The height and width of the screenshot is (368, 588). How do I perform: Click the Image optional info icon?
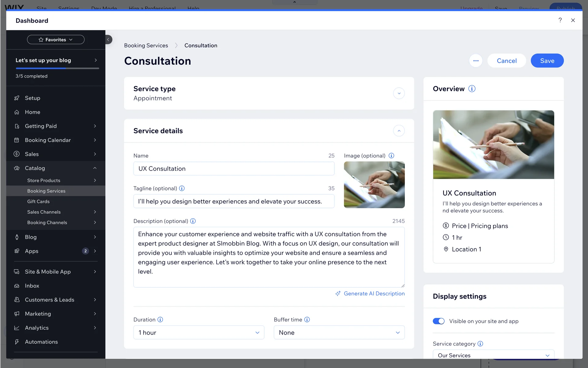click(x=391, y=155)
